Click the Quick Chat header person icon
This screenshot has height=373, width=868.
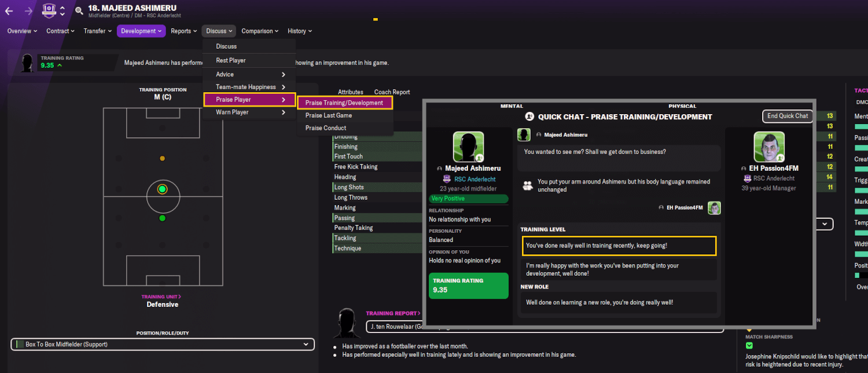pos(529,116)
